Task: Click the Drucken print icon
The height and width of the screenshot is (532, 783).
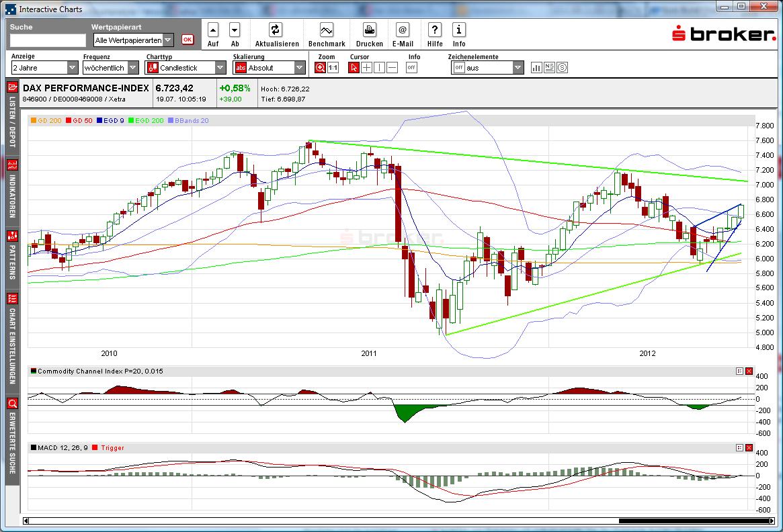Action: (369, 30)
